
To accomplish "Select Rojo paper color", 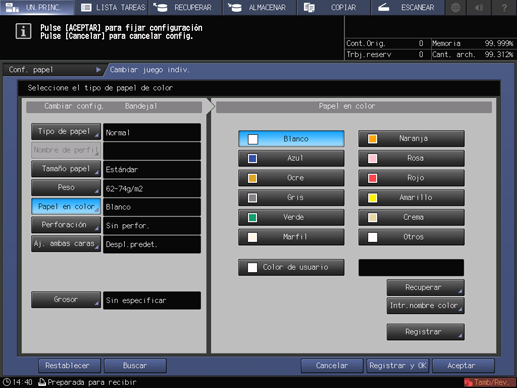I will (411, 178).
